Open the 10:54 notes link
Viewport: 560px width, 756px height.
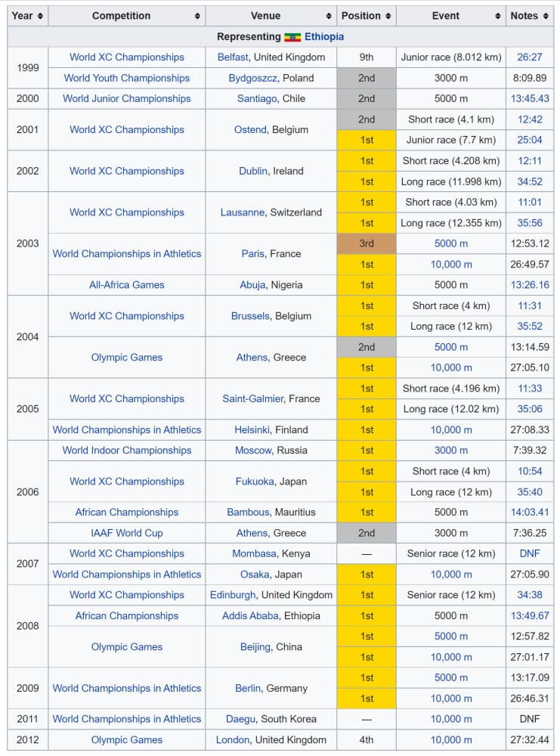pos(530,471)
